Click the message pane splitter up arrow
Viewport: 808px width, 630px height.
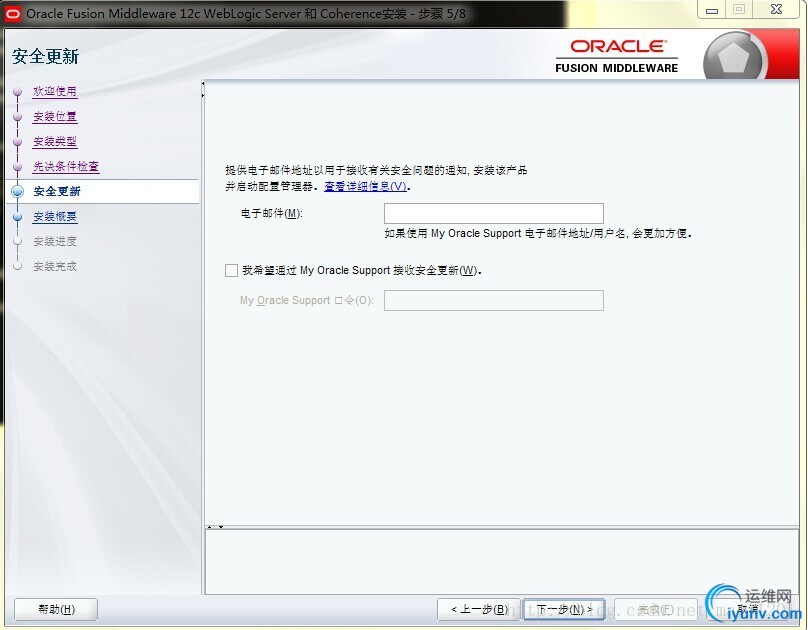(210, 527)
